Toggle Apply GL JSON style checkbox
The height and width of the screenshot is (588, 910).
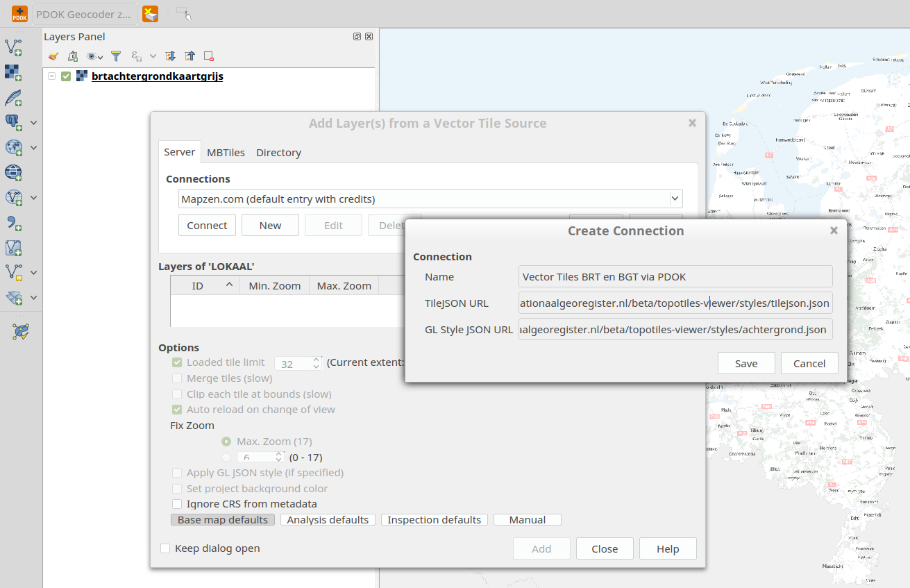coord(177,473)
